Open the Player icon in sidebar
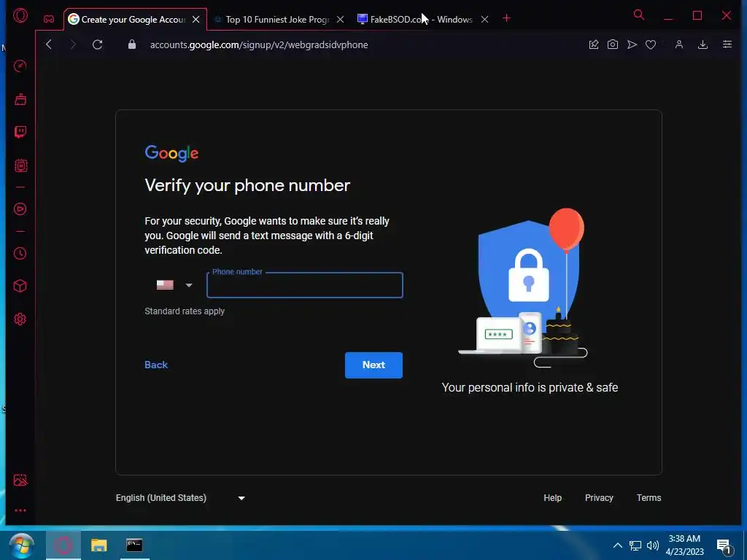Image resolution: width=747 pixels, height=560 pixels. coord(20,209)
